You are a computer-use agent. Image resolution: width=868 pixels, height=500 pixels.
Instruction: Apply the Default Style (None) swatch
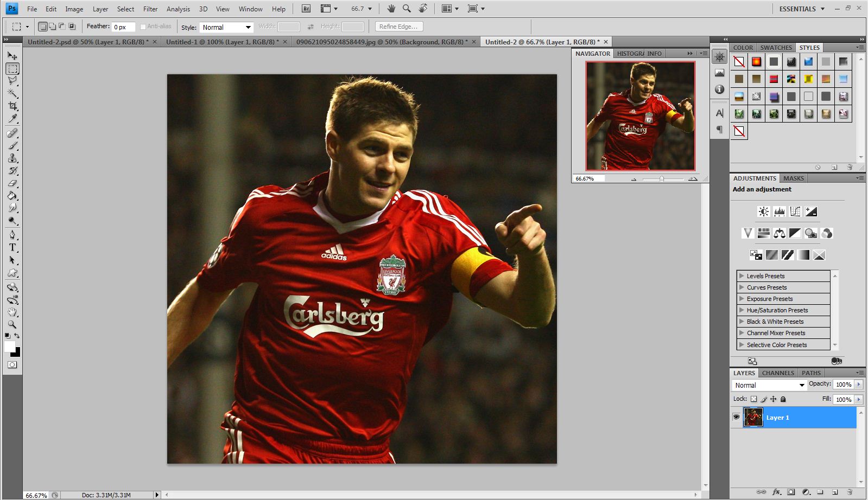tap(739, 61)
